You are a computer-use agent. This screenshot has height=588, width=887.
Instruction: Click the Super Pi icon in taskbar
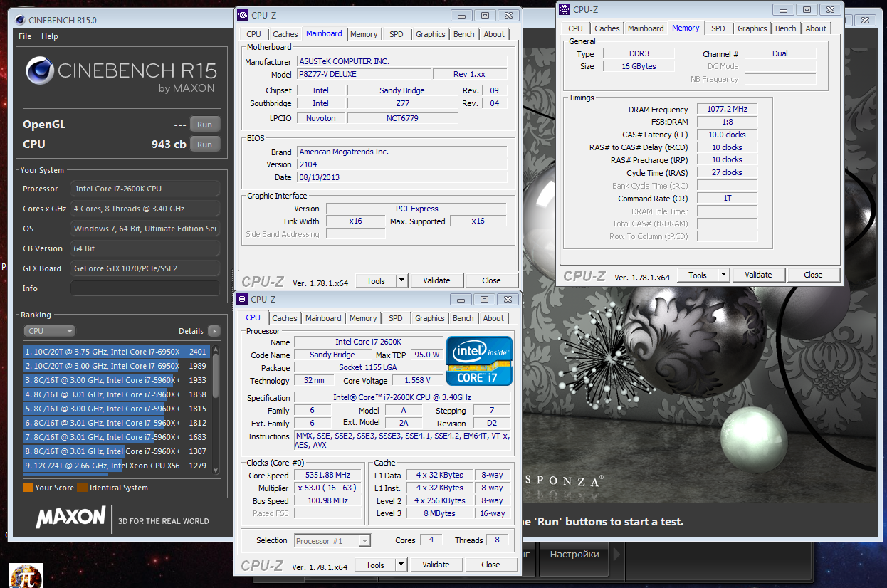tap(26, 576)
